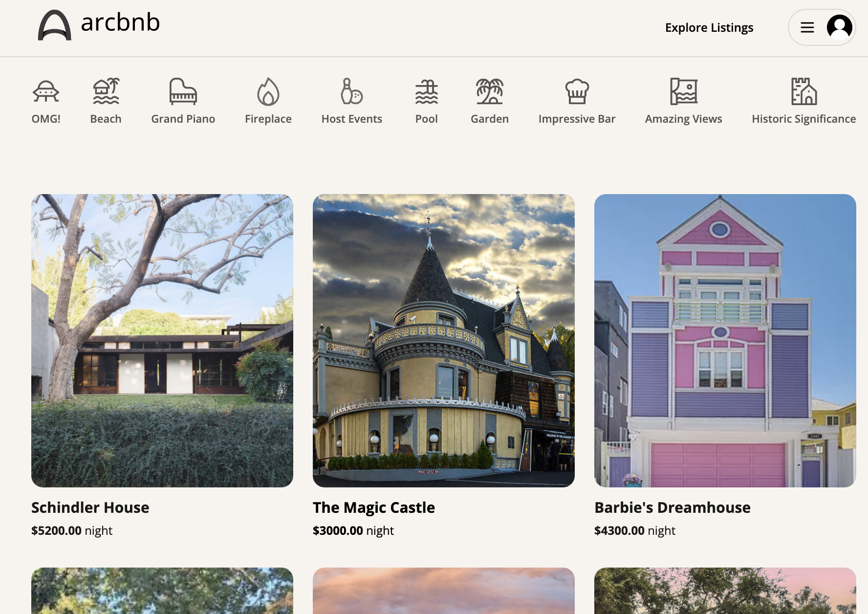Select the Amazing Views map icon
868x614 pixels.
(x=684, y=91)
